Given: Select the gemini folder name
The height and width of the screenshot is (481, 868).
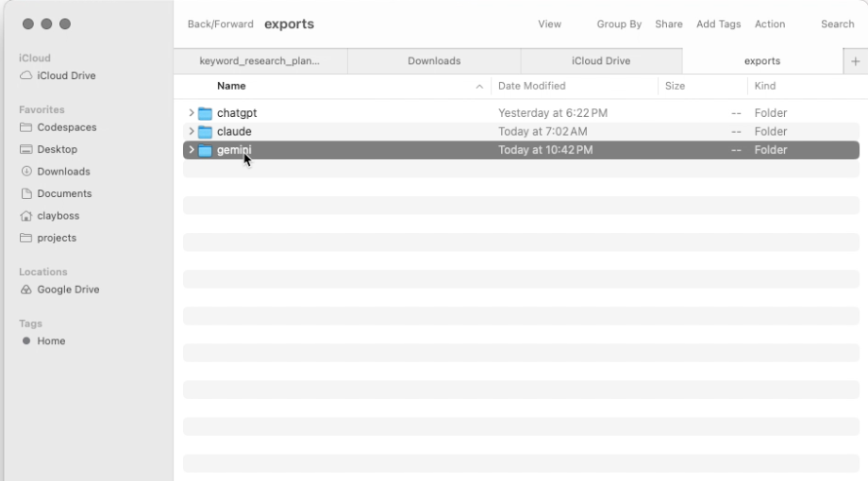Looking at the screenshot, I should coord(234,150).
